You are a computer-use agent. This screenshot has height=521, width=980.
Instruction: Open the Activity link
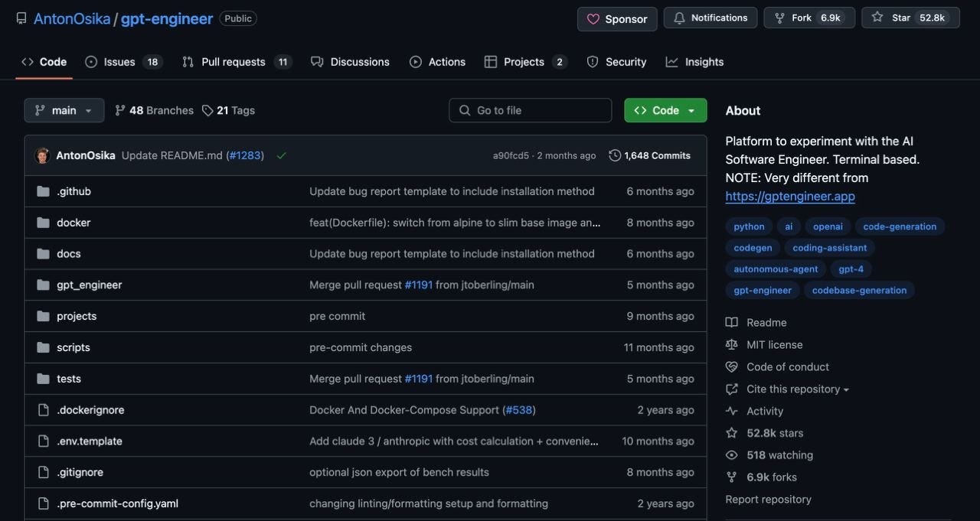coord(754,412)
